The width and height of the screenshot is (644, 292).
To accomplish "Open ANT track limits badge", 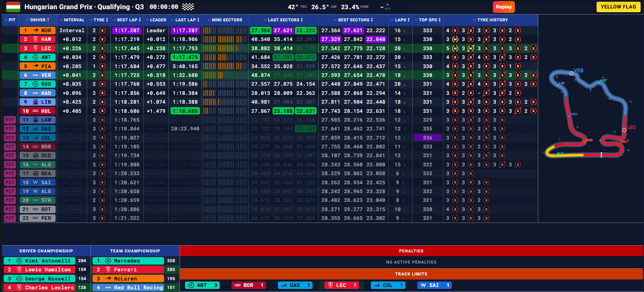I will [x=202, y=285].
